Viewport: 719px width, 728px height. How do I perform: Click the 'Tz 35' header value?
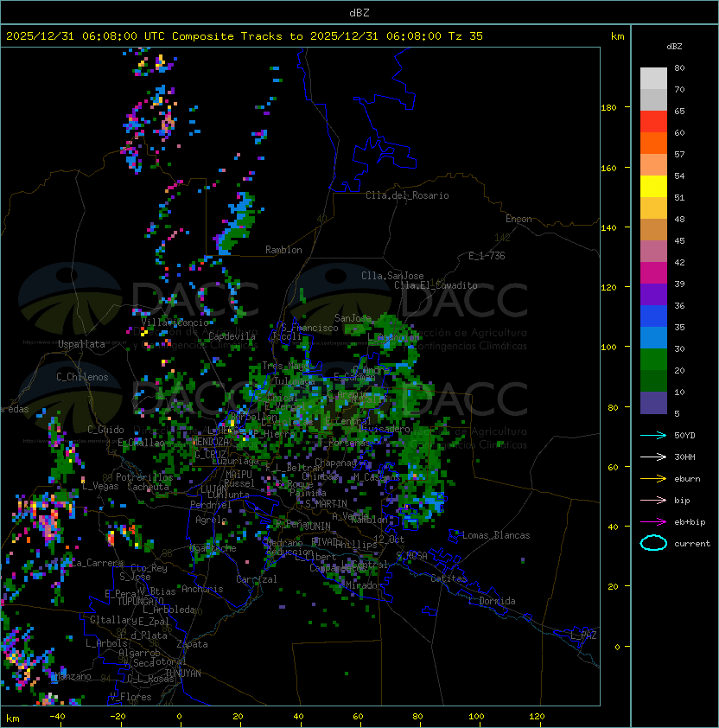tap(466, 36)
